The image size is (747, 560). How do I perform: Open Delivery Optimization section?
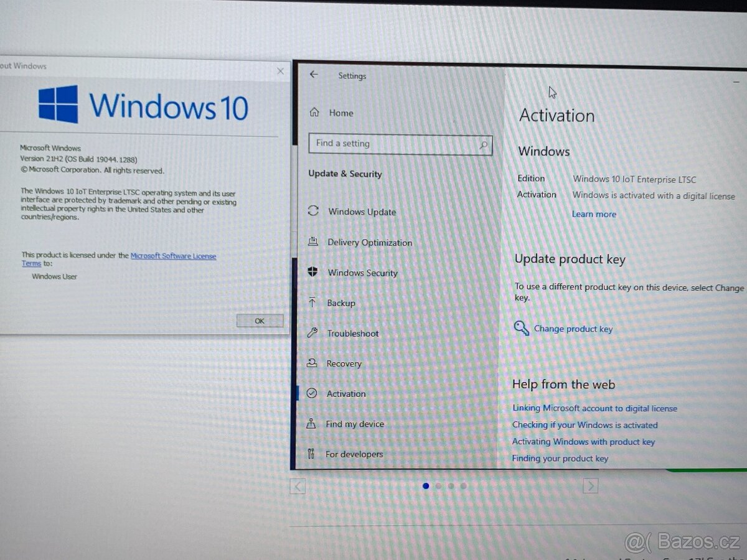pos(370,243)
